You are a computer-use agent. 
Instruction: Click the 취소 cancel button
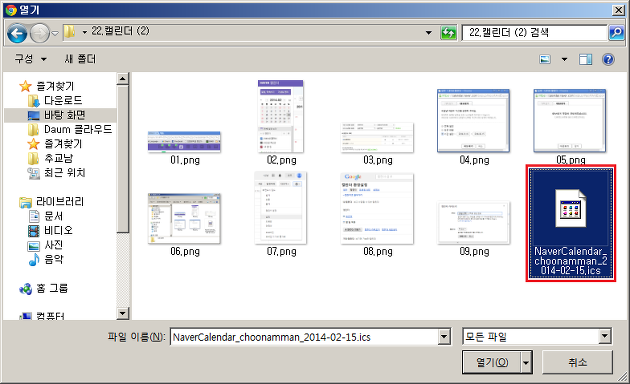[x=577, y=362]
